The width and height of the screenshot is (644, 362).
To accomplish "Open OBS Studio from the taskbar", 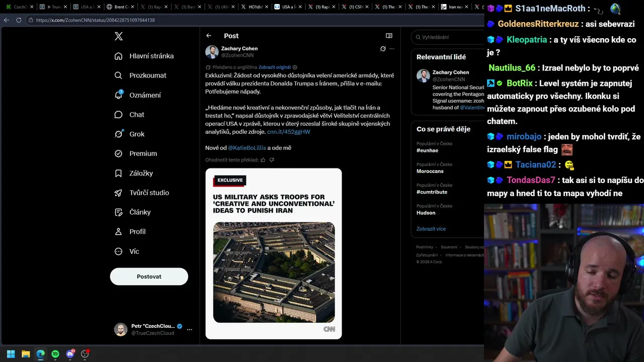I will pos(85,354).
